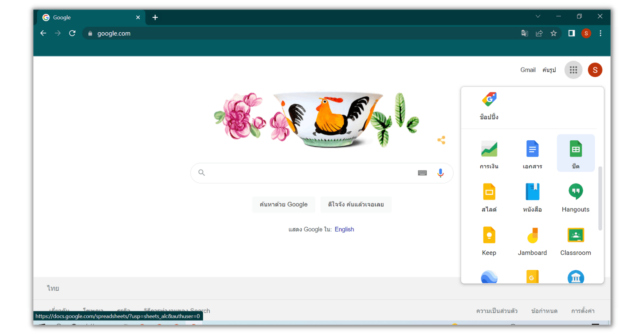Open the account avatar on Google page
The height and width of the screenshot is (334, 644).
(595, 70)
